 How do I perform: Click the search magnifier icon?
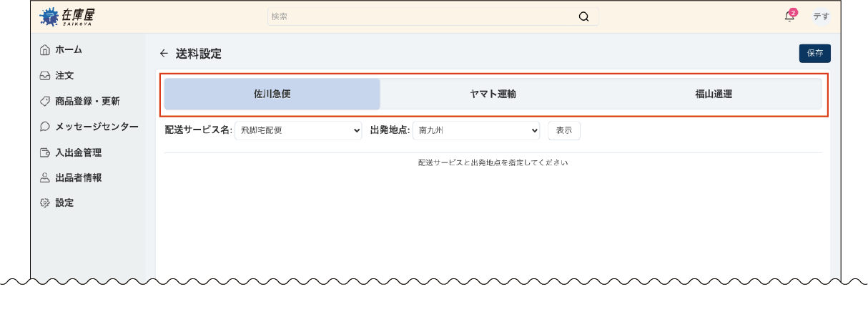[584, 16]
